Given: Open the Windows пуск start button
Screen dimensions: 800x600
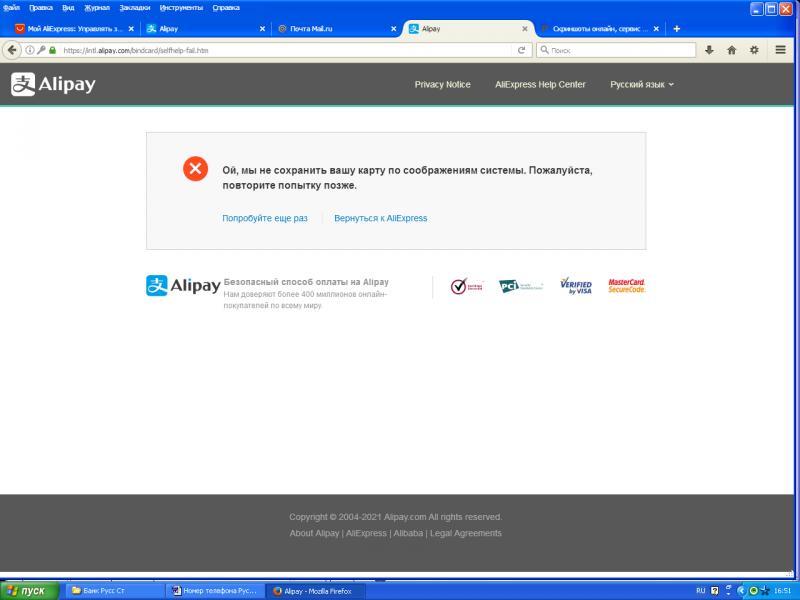Looking at the screenshot, I should (30, 591).
